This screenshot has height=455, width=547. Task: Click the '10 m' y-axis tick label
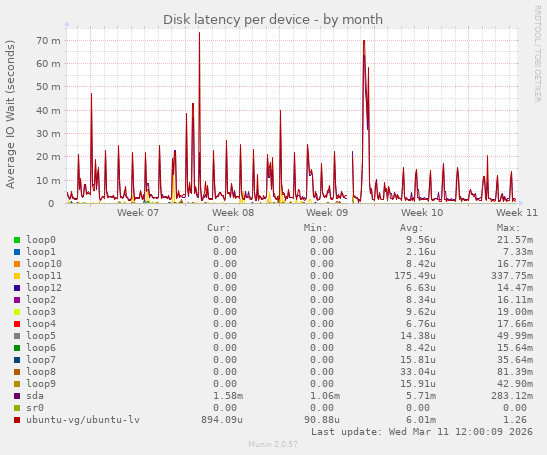(x=48, y=180)
